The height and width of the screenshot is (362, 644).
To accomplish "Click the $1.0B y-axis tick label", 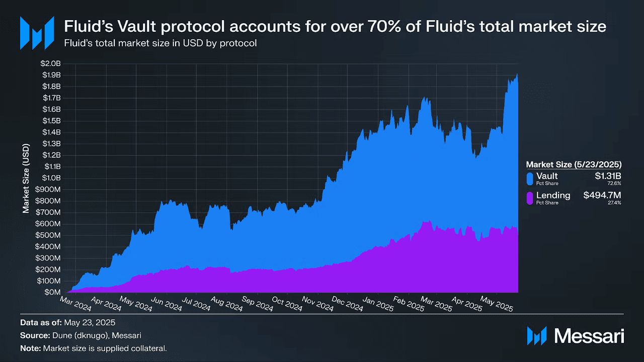I will 51,178.
